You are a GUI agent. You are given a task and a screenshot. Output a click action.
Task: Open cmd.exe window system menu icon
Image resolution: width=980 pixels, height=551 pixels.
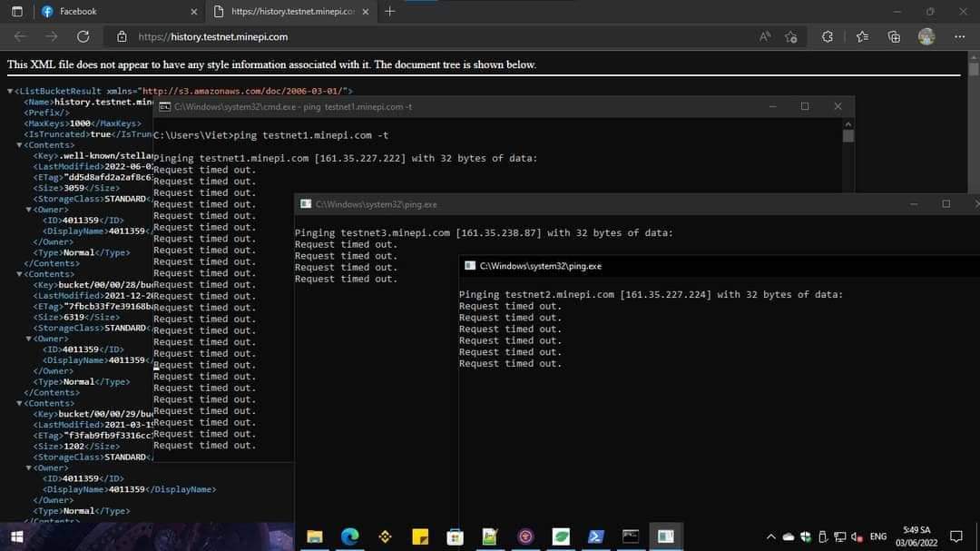[164, 107]
